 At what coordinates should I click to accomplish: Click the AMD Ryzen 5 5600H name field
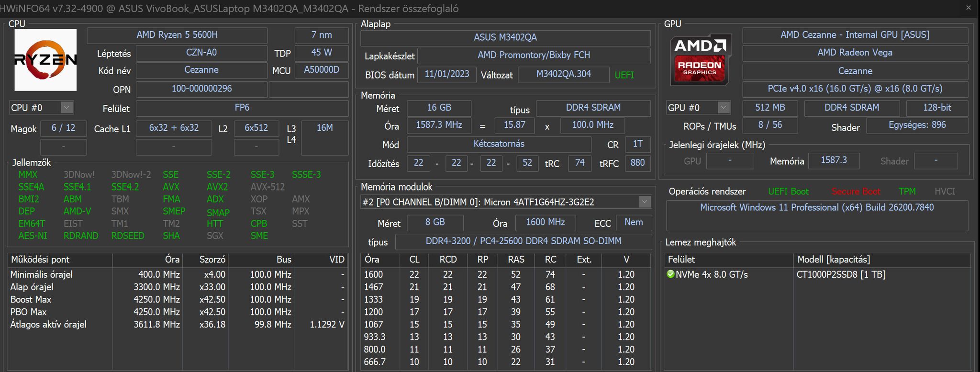(177, 35)
